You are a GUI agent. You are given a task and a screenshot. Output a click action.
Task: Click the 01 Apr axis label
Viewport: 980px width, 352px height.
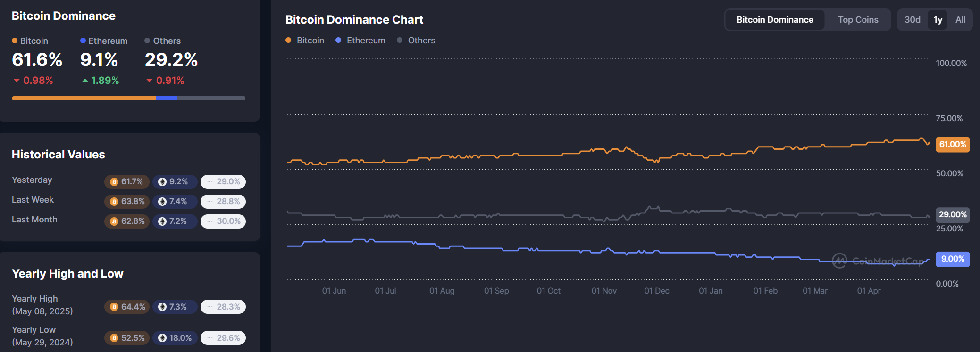[x=869, y=291]
